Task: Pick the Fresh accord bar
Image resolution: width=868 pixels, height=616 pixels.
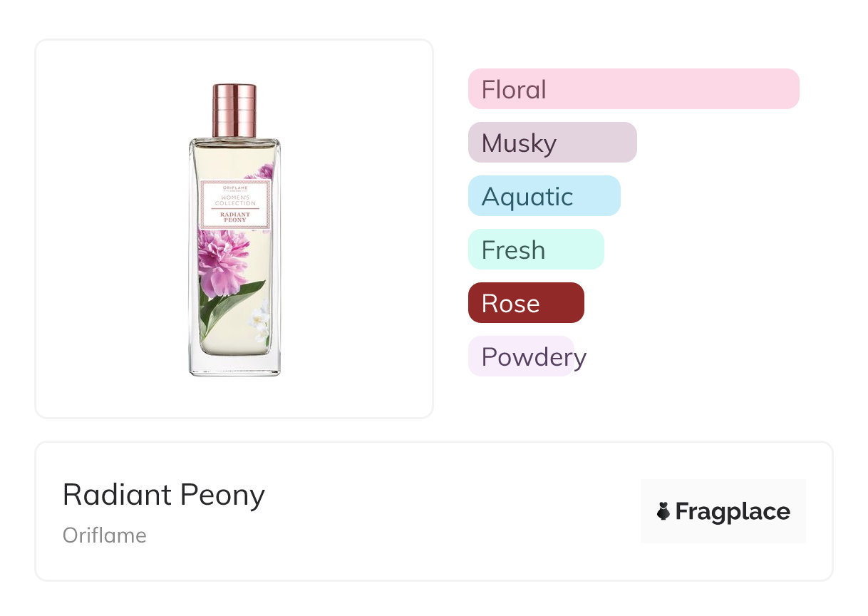Action: 535,250
